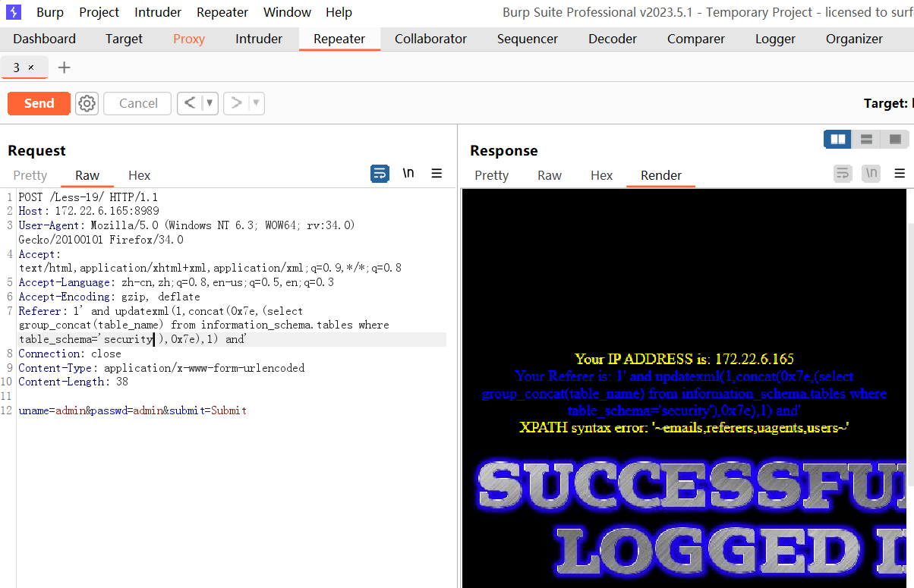Switch to the combined tabbed layout view
The width and height of the screenshot is (914, 588).
click(x=895, y=139)
